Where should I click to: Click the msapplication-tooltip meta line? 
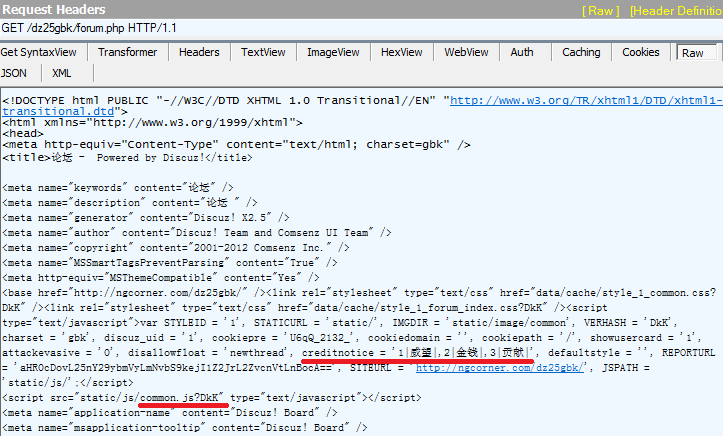pyautogui.click(x=185, y=428)
